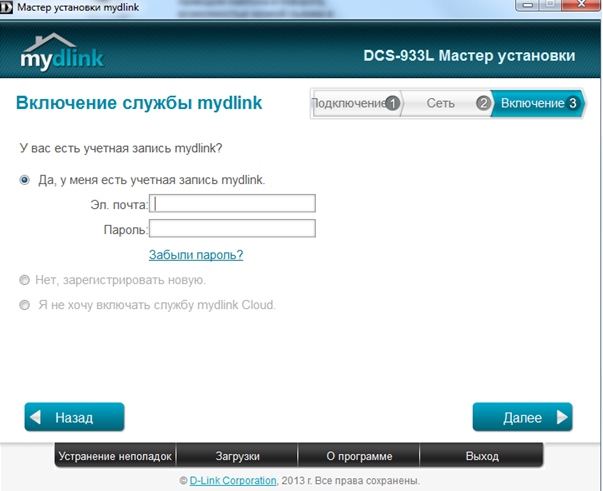Select step 3 Включение in the progress bar
The height and width of the screenshot is (491, 603).
click(x=538, y=103)
